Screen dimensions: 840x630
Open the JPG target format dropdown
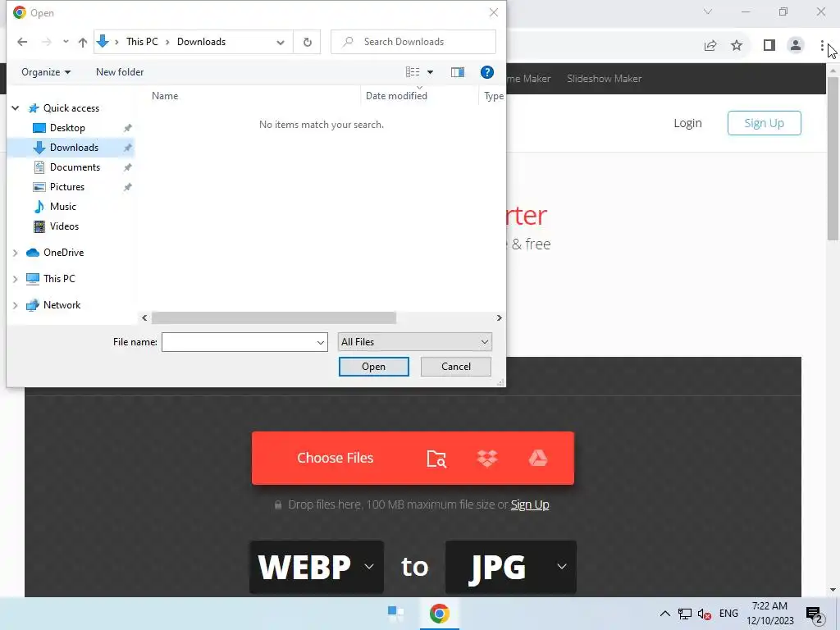pos(511,567)
